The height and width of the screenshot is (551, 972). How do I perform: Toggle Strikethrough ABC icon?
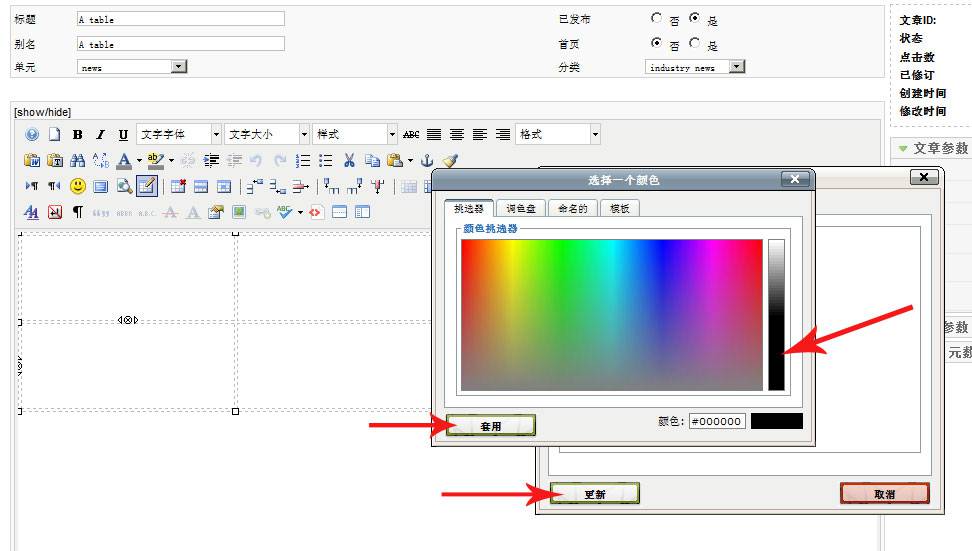[411, 134]
